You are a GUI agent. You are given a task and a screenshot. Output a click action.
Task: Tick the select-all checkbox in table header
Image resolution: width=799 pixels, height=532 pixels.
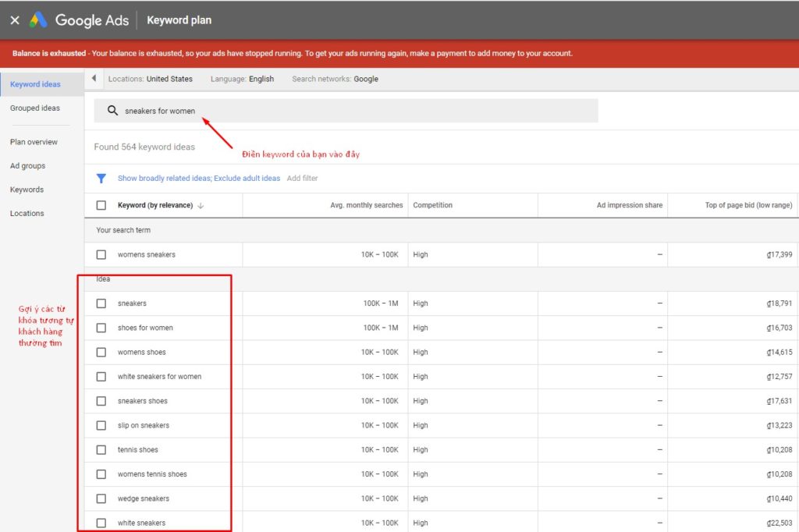pos(101,205)
